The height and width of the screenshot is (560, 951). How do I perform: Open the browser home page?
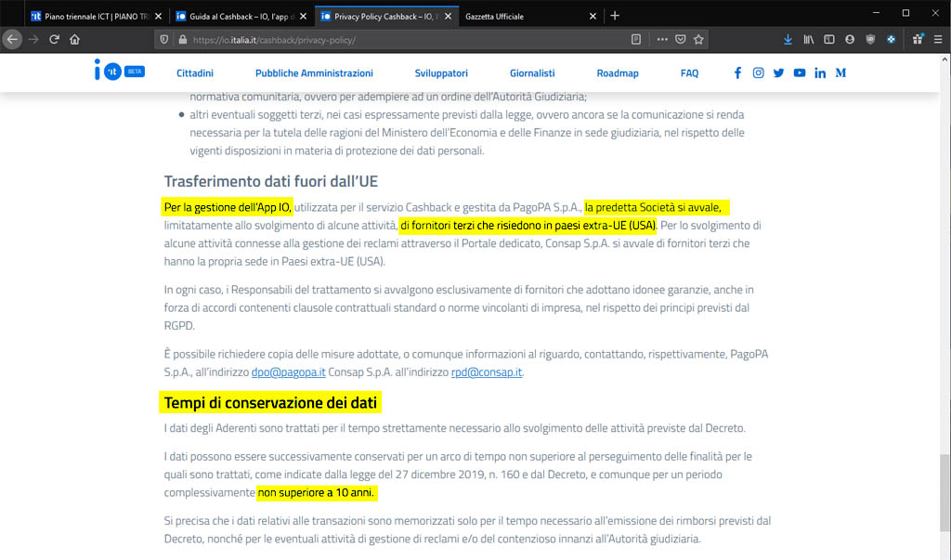pyautogui.click(x=74, y=39)
